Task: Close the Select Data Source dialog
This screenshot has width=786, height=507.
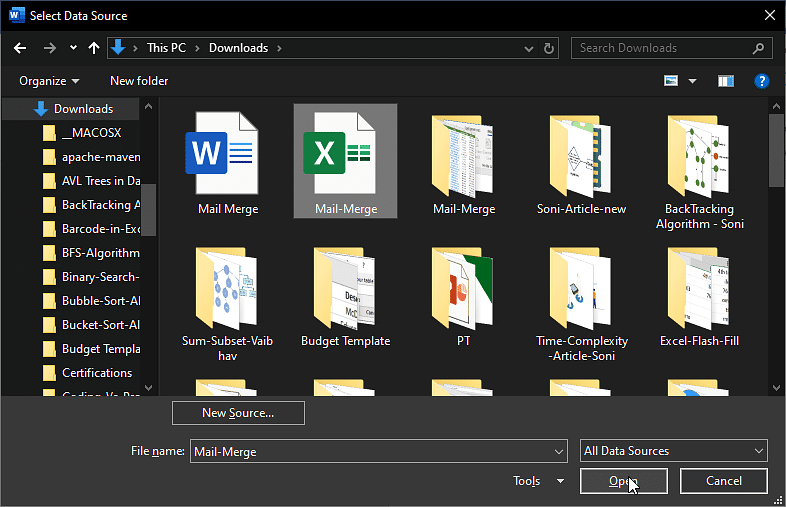Action: 770,16
